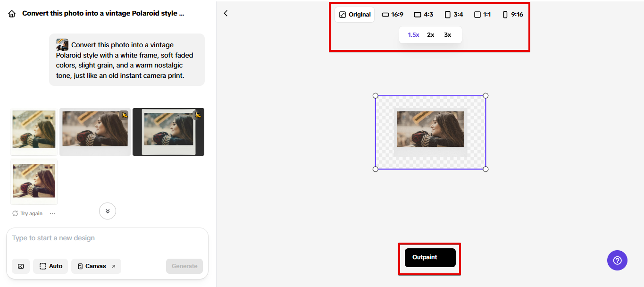
Task: Click the Polaroid prompt message text
Action: coord(125,60)
